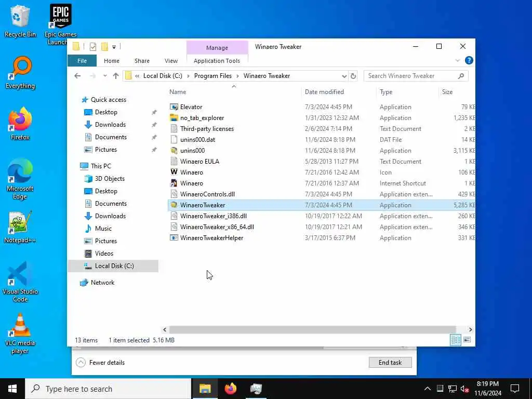The image size is (532, 399).
Task: Open pinned Downloads under Quick access
Action: (110, 125)
